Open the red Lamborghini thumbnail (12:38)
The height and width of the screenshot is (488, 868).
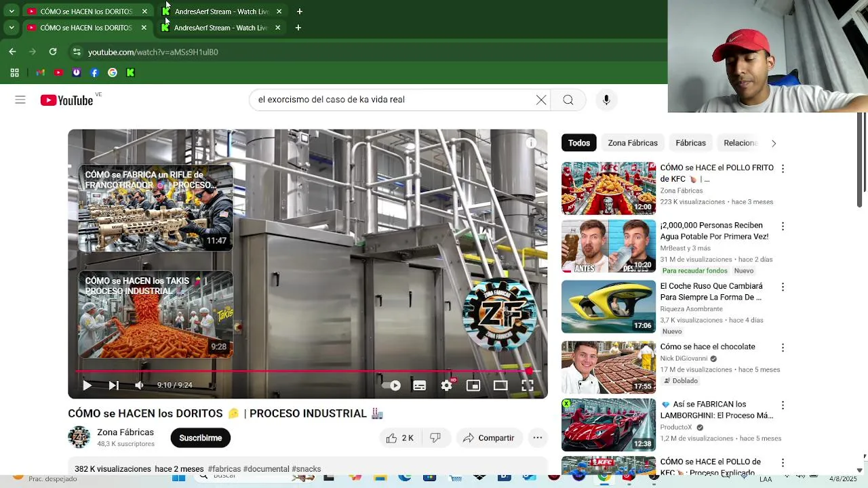tap(608, 425)
